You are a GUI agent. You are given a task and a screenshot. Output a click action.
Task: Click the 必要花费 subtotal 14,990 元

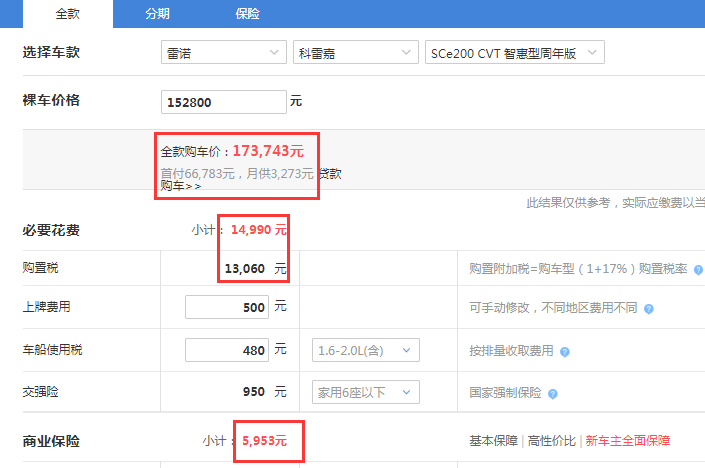coord(259,230)
